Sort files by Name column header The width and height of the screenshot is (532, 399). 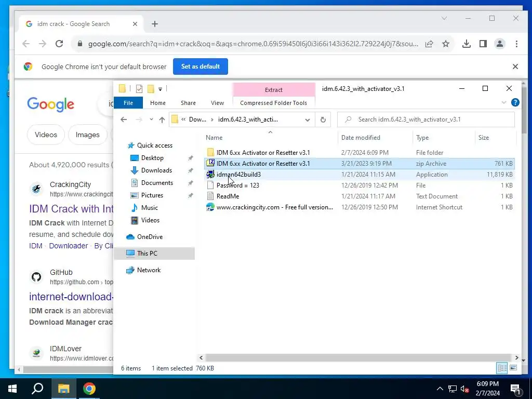(x=270, y=137)
